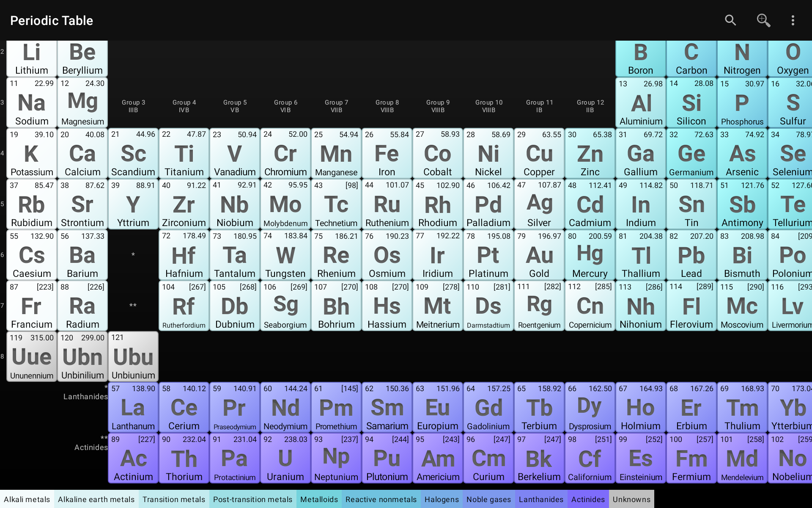Open the Unbinilium element tile
Viewport: 812px width, 508px height.
pos(82,356)
